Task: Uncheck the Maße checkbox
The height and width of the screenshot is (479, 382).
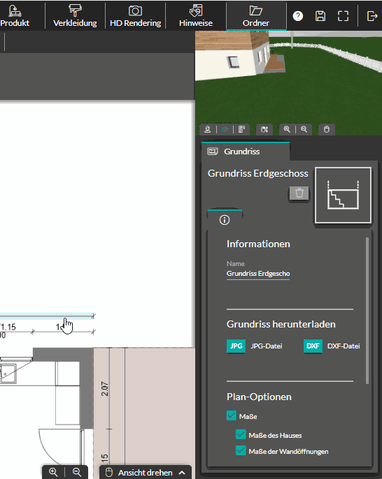Action: pos(231,416)
